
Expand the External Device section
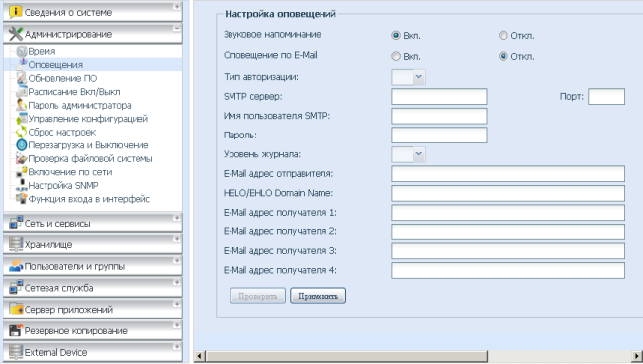177,347
